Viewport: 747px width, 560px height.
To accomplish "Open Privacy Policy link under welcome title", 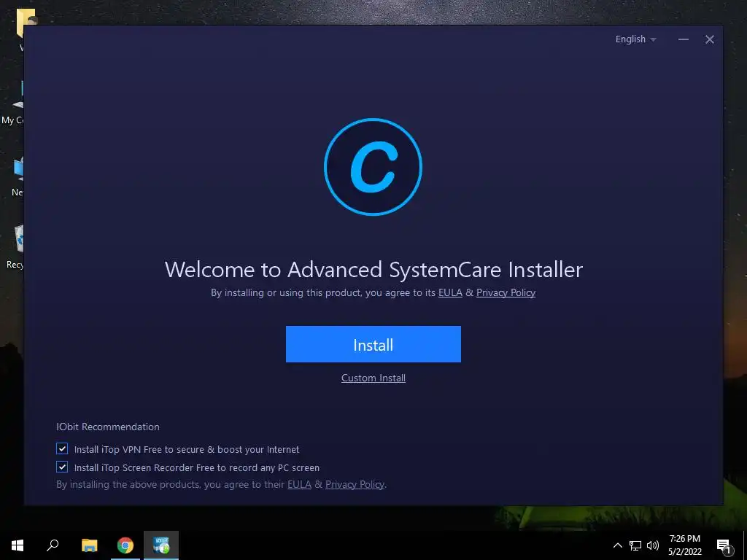I will click(506, 292).
